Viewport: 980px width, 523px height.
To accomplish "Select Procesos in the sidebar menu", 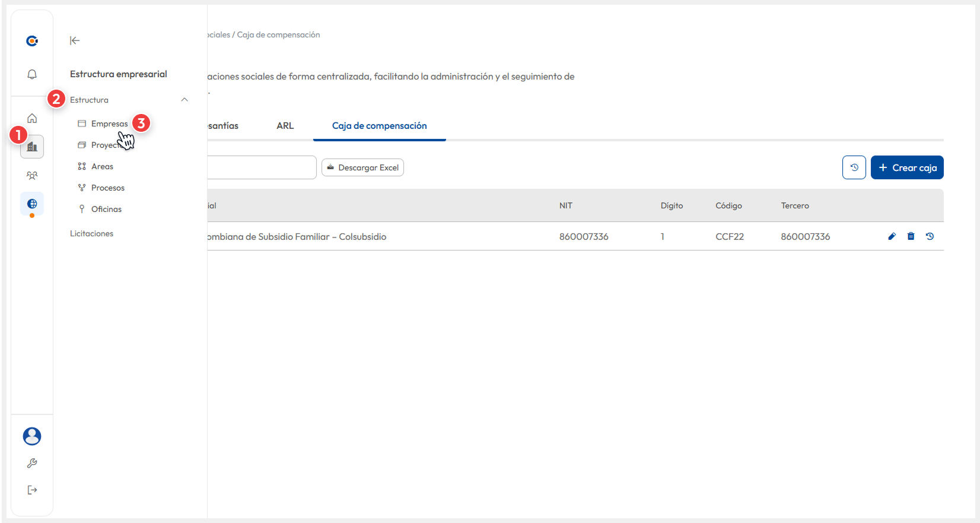I will pos(107,188).
